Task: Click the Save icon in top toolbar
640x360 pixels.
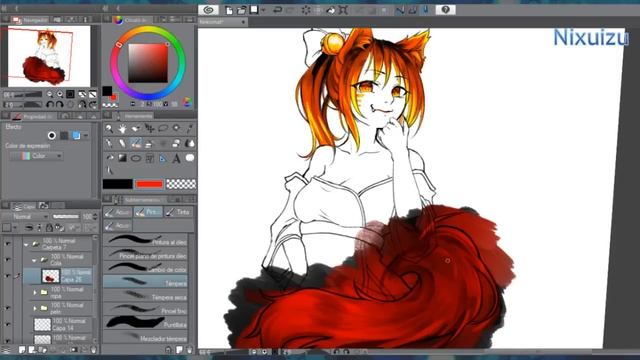Action: [254, 10]
